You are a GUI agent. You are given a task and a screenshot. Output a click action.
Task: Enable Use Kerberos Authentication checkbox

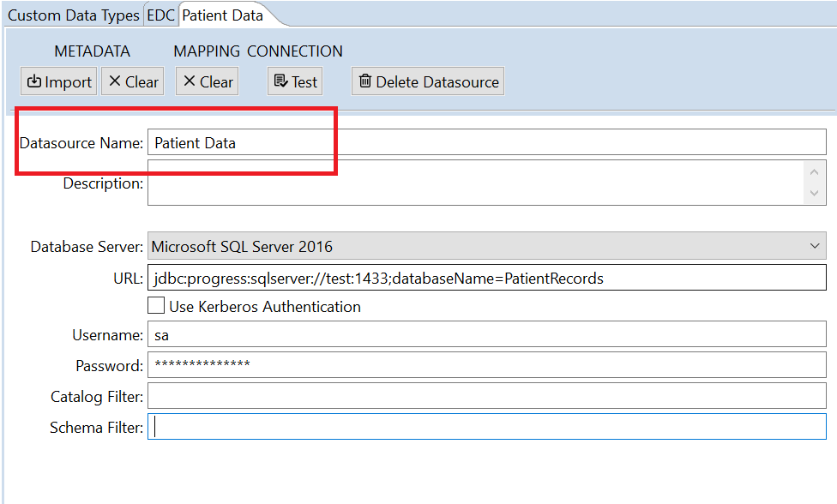pyautogui.click(x=156, y=306)
